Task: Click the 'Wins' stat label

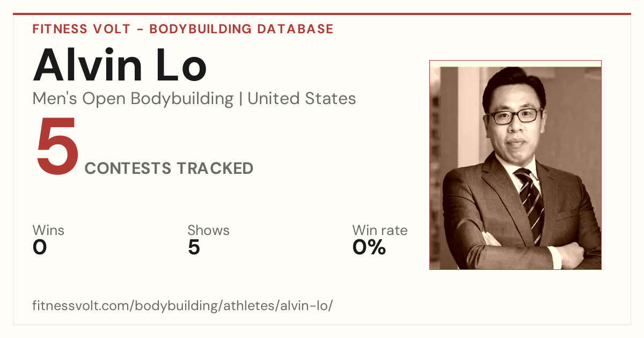Action: coord(48,231)
